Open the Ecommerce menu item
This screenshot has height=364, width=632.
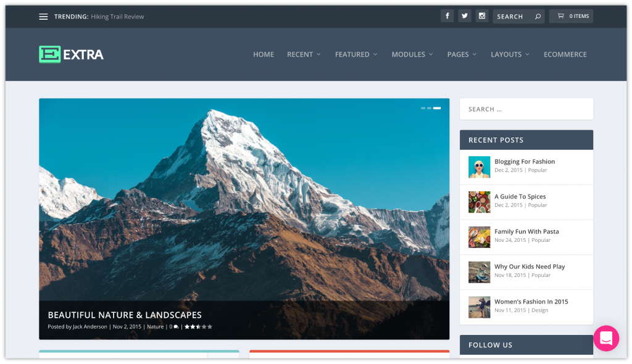click(x=565, y=54)
